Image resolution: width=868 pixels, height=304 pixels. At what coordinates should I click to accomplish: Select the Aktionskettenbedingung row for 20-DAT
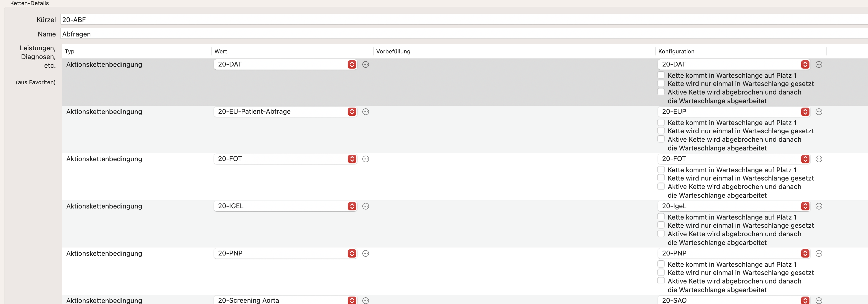click(x=465, y=82)
